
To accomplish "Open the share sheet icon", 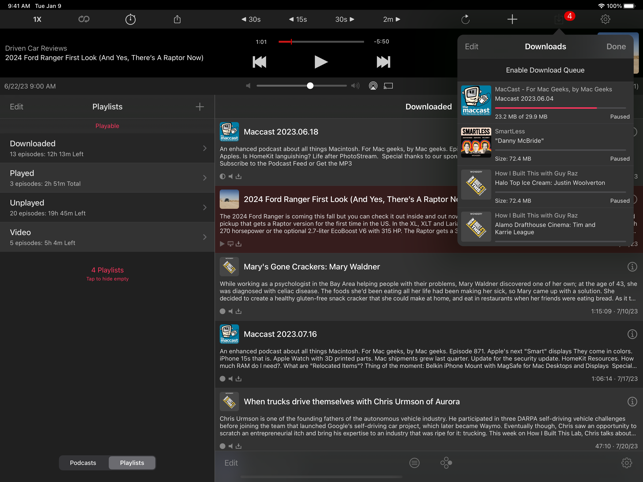I will (x=177, y=19).
